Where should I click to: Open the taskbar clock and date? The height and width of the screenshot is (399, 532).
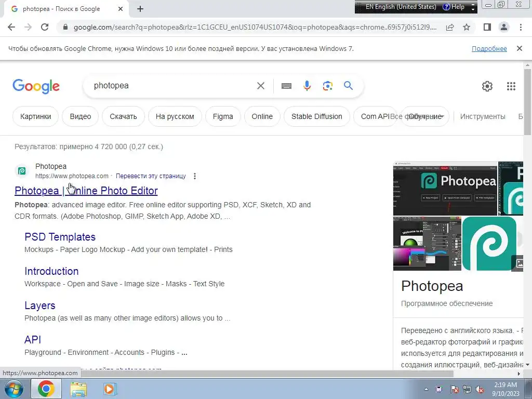(506, 389)
